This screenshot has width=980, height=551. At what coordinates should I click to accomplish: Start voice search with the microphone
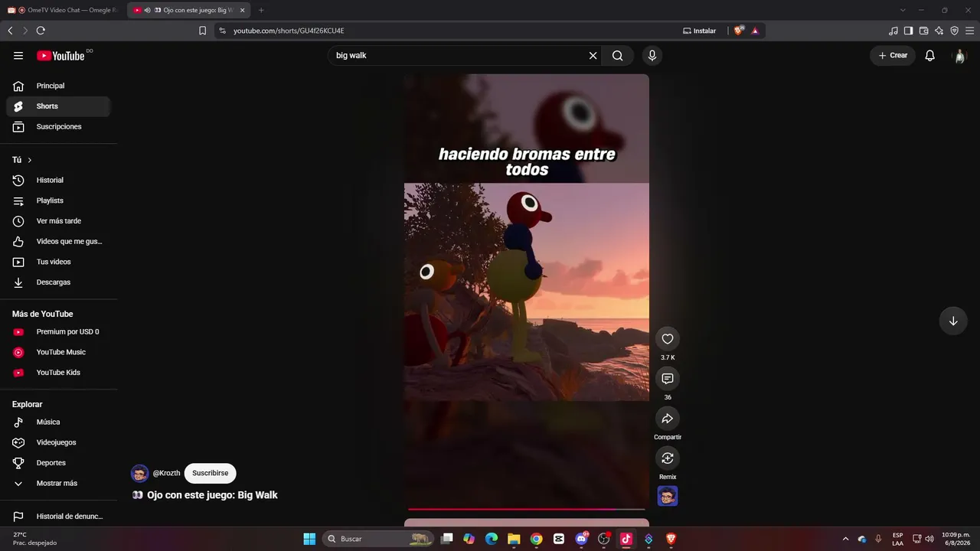(x=652, y=56)
